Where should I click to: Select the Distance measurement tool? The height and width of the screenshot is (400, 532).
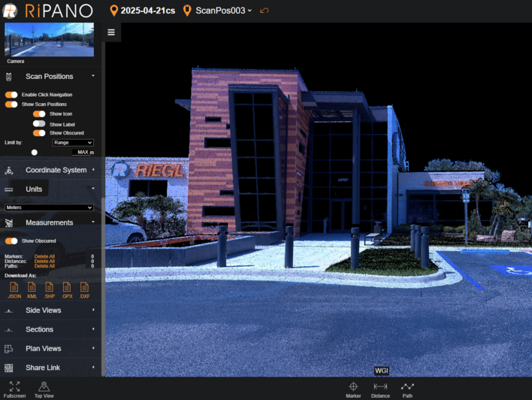(380, 388)
